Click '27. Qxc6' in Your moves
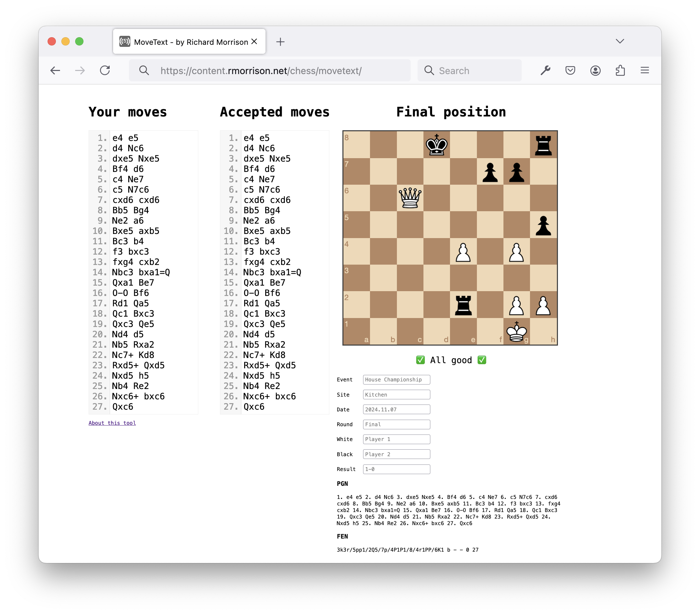This screenshot has width=700, height=614. pos(123,407)
